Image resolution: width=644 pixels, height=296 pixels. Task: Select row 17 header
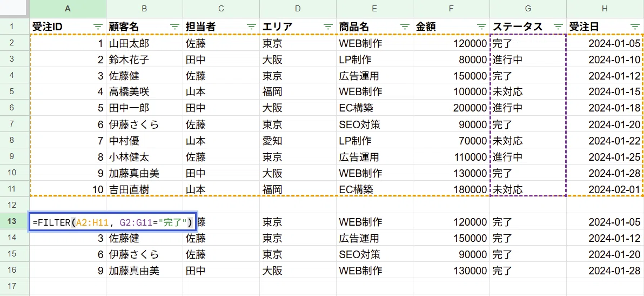point(15,285)
